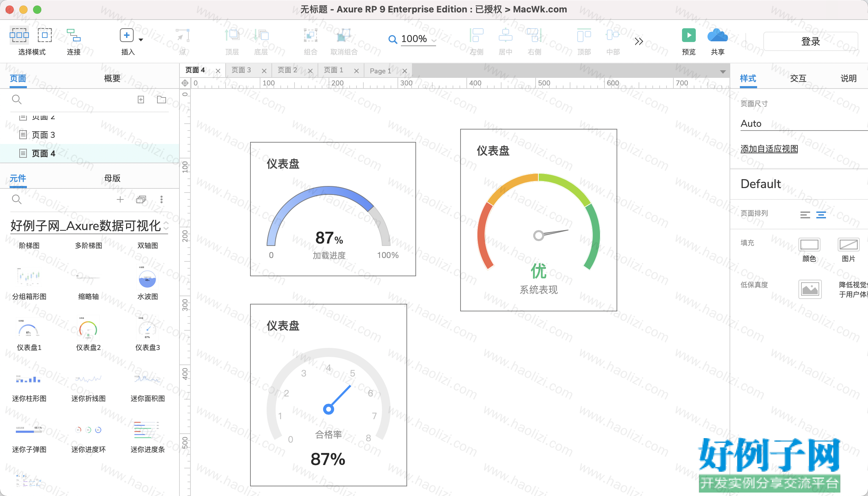Click the add page icon
The width and height of the screenshot is (868, 496).
[x=141, y=100]
